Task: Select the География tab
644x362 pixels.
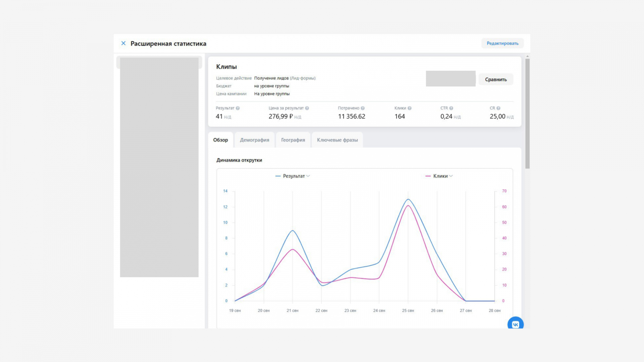Action: tap(293, 140)
